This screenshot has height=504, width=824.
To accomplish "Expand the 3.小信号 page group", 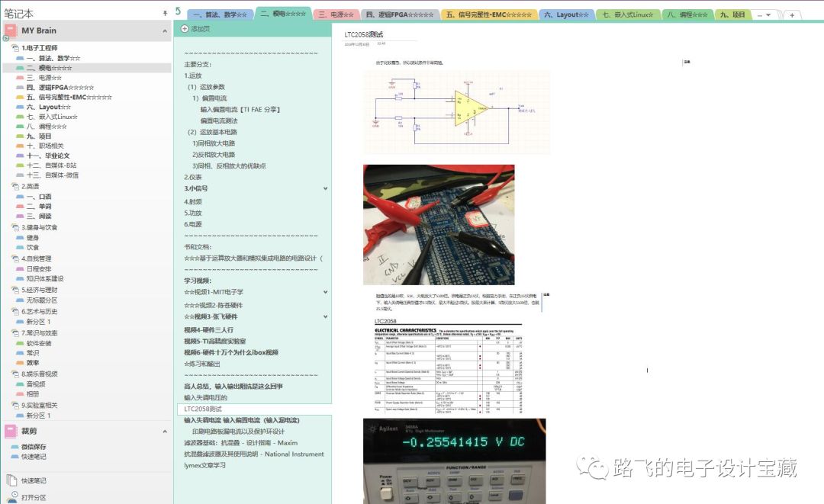I will [325, 188].
